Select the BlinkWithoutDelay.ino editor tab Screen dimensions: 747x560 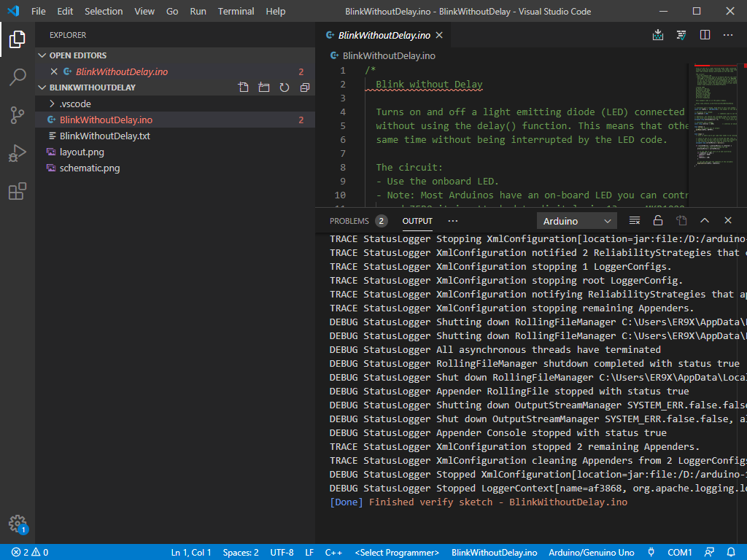pos(384,35)
